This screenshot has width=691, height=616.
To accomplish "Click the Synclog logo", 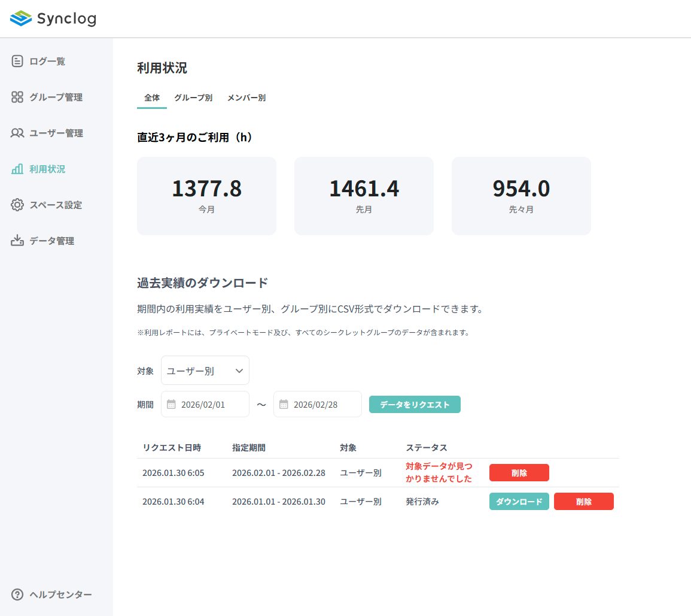I will (x=53, y=19).
